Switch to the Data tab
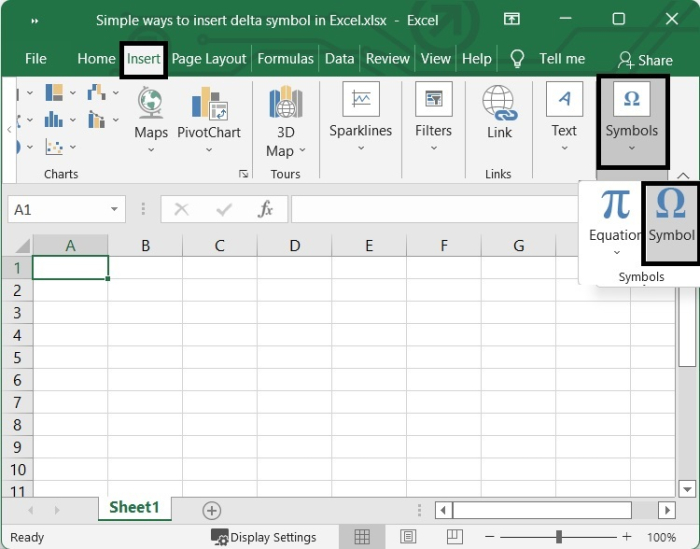 339,59
